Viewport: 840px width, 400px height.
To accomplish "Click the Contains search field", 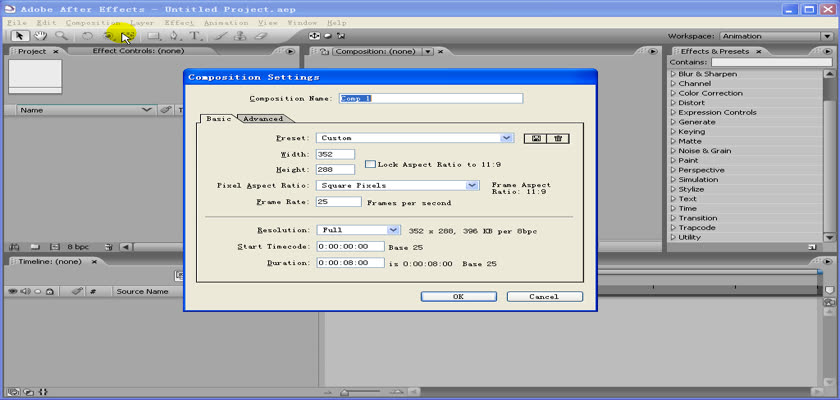I will pyautogui.click(x=771, y=63).
